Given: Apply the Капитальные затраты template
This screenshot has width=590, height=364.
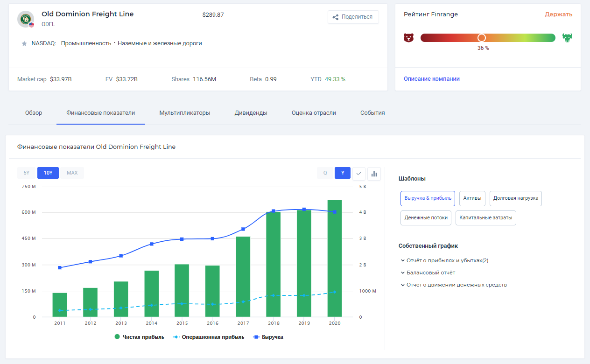Looking at the screenshot, I should pyautogui.click(x=486, y=218).
